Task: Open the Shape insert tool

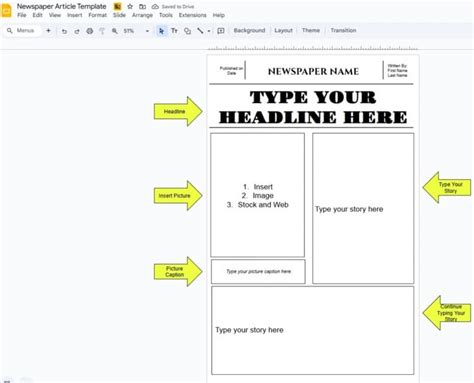Action: tap(187, 31)
